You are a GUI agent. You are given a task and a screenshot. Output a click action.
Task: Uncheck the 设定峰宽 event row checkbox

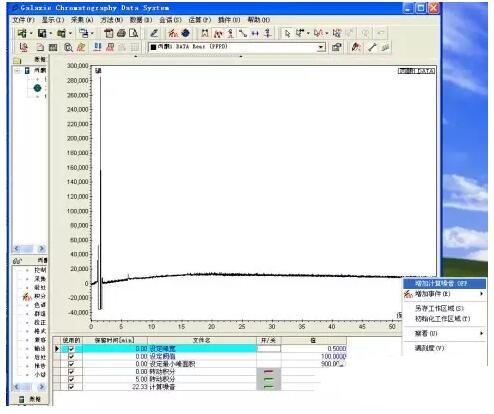(x=71, y=349)
